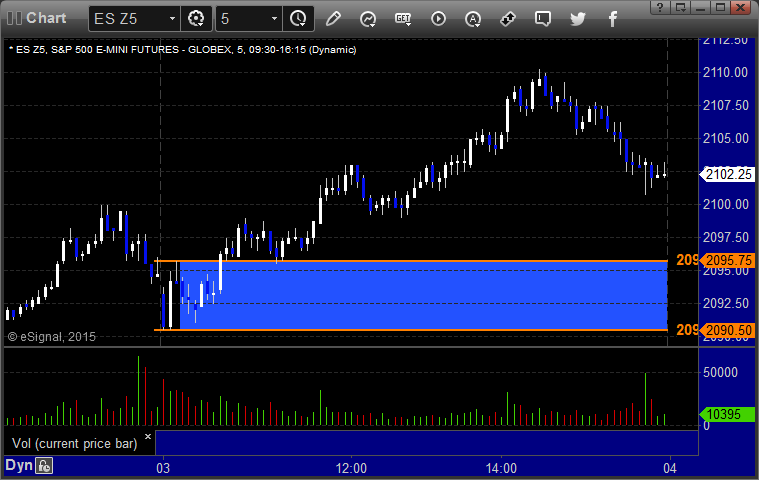This screenshot has width=759, height=480.
Task: Click the 2107.50 price axis label
Action: click(726, 105)
